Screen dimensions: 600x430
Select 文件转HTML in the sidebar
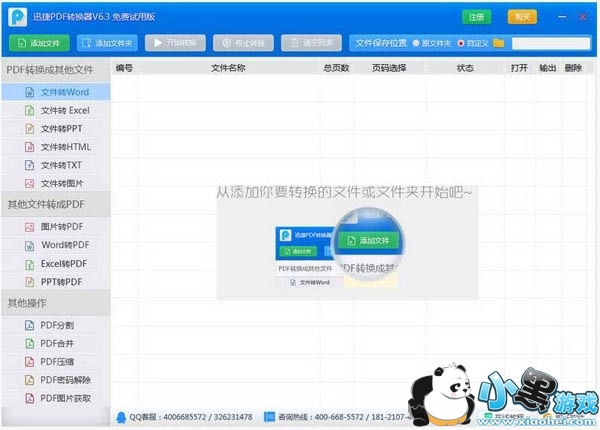tap(56, 147)
